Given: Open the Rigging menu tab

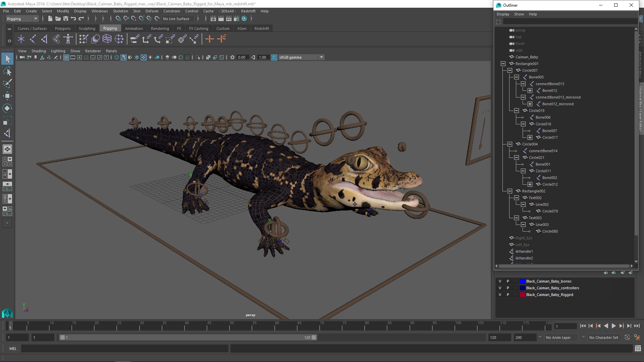Looking at the screenshot, I should (110, 28).
